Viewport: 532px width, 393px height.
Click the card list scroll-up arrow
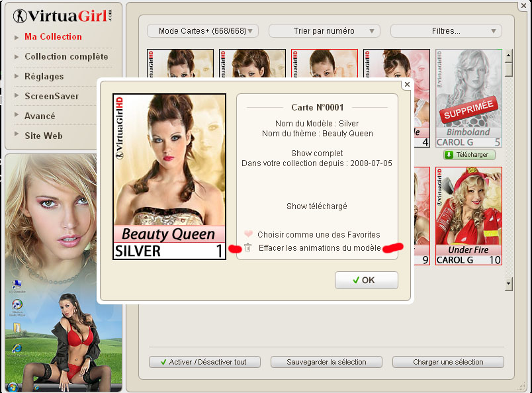508,56
